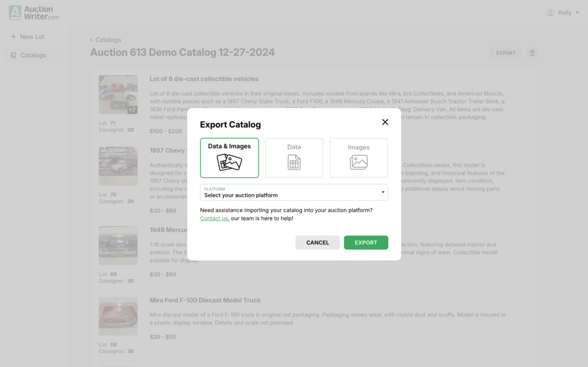Click the plus icon beside New Lot
Image resolution: width=588 pixels, height=367 pixels.
point(13,37)
